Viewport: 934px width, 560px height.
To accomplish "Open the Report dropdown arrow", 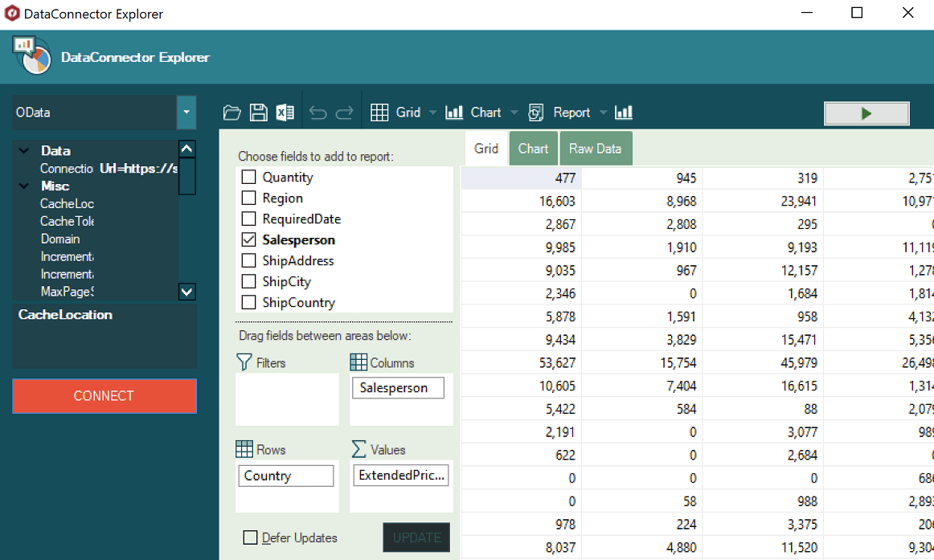I will [x=603, y=112].
